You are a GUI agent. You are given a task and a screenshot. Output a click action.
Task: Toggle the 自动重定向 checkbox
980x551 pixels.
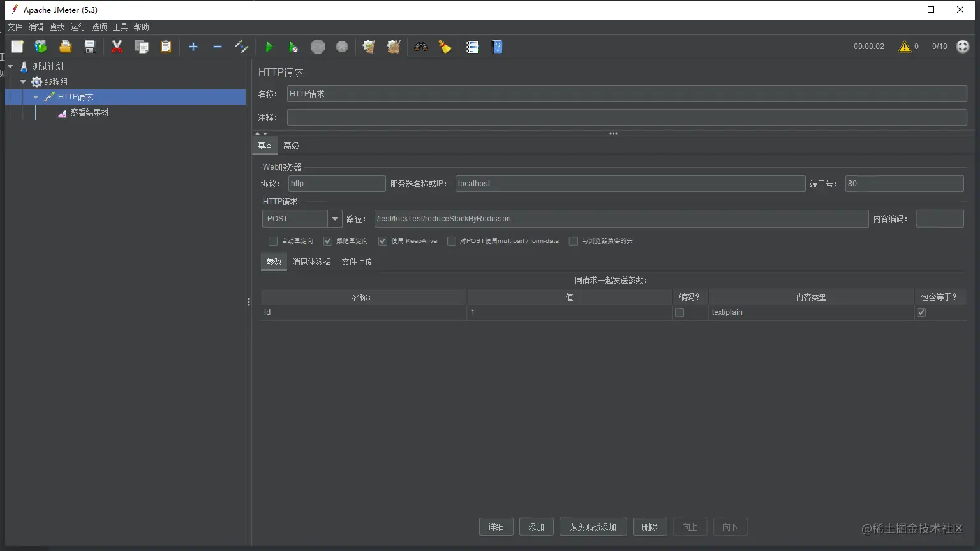pos(273,241)
